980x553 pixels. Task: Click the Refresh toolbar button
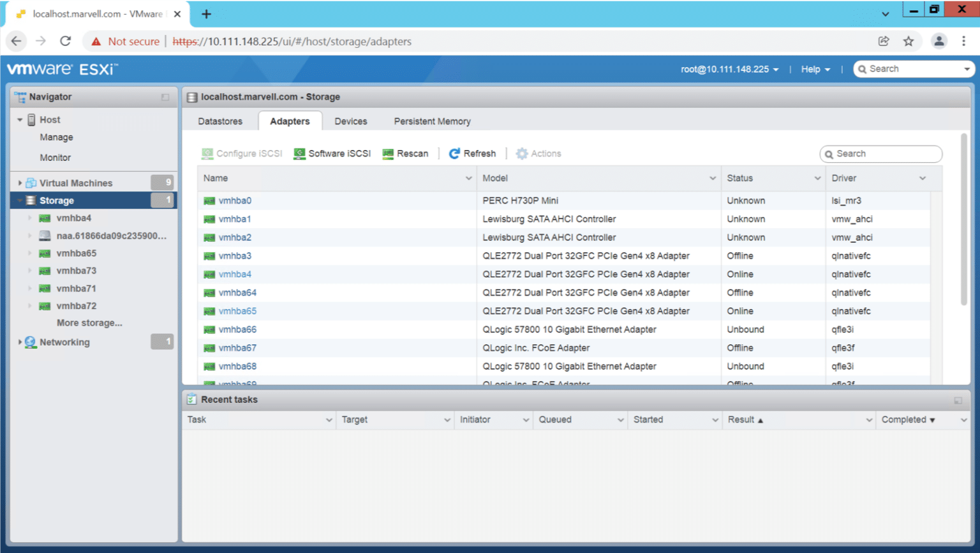[472, 154]
